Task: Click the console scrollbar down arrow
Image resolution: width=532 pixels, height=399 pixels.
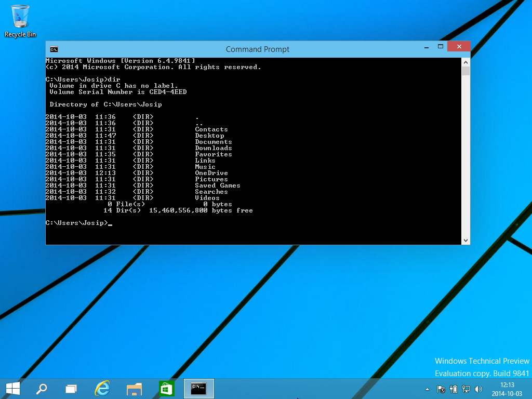Action: [465, 240]
